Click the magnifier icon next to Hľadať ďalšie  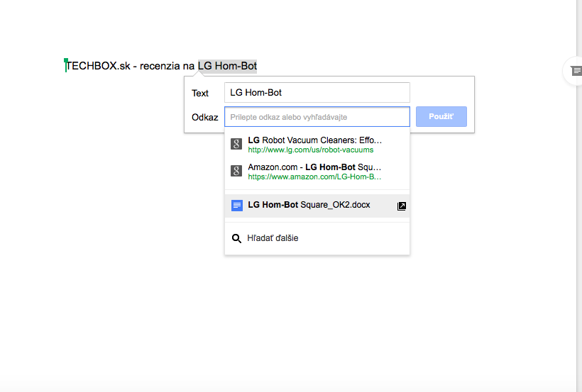pos(236,238)
